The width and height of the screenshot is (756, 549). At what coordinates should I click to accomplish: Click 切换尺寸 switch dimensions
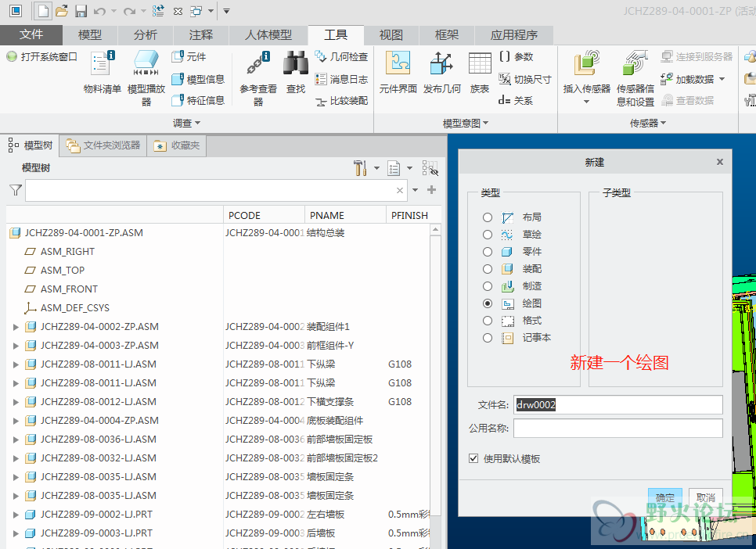pyautogui.click(x=525, y=79)
